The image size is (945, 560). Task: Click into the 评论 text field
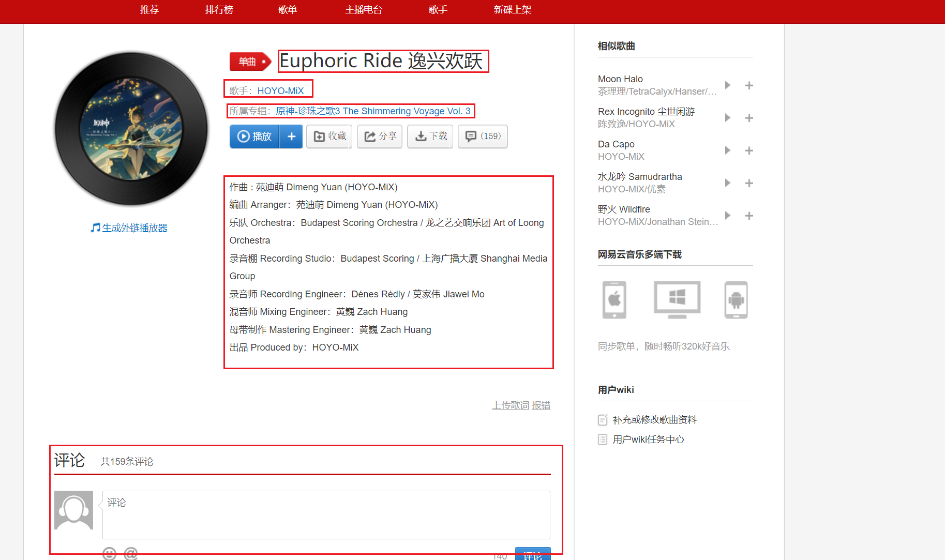point(326,515)
